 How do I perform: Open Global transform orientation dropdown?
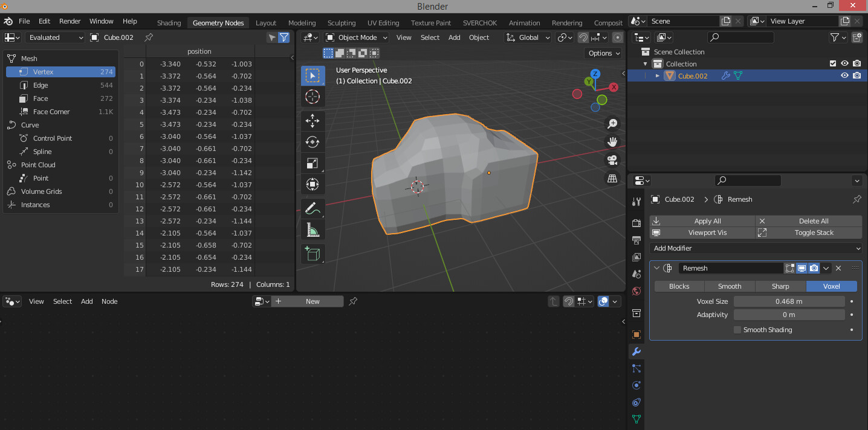click(528, 37)
